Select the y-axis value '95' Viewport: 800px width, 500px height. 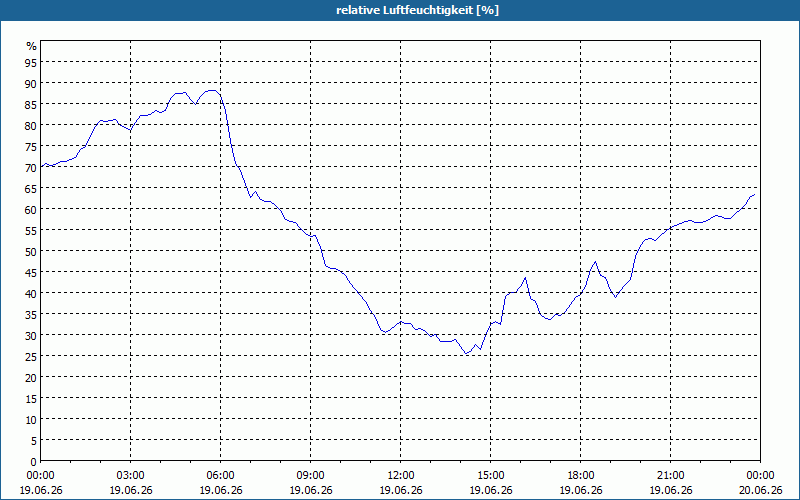coord(31,62)
